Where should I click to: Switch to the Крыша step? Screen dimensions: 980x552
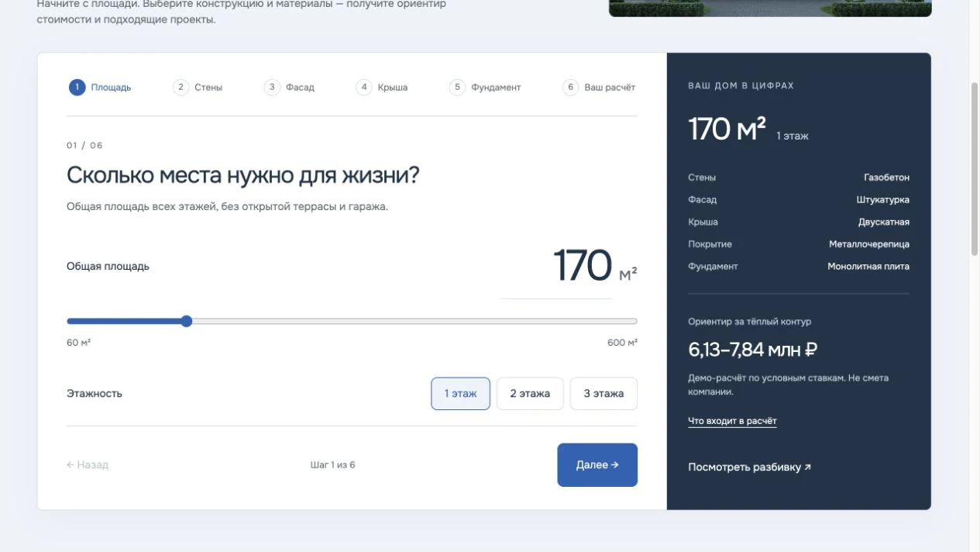tap(382, 88)
